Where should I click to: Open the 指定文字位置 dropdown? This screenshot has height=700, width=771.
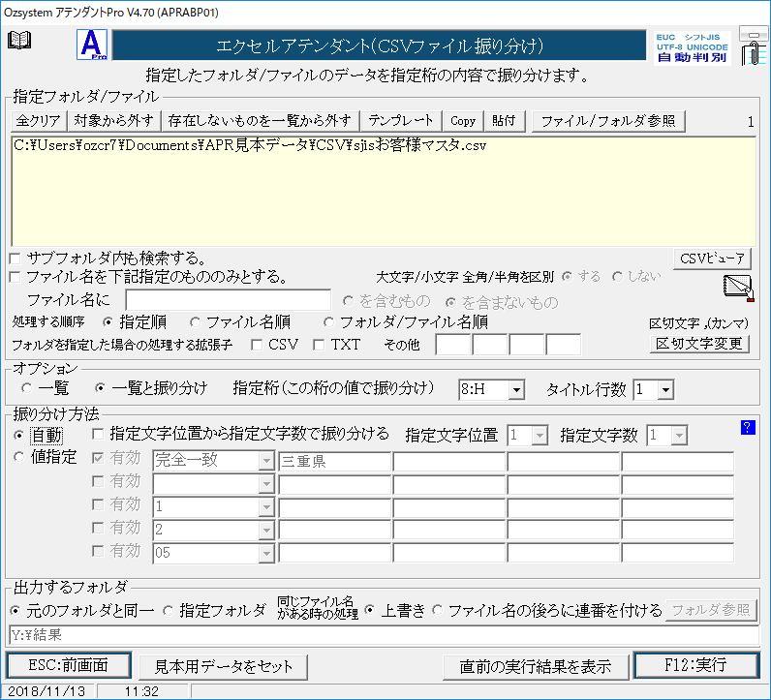tap(540, 436)
